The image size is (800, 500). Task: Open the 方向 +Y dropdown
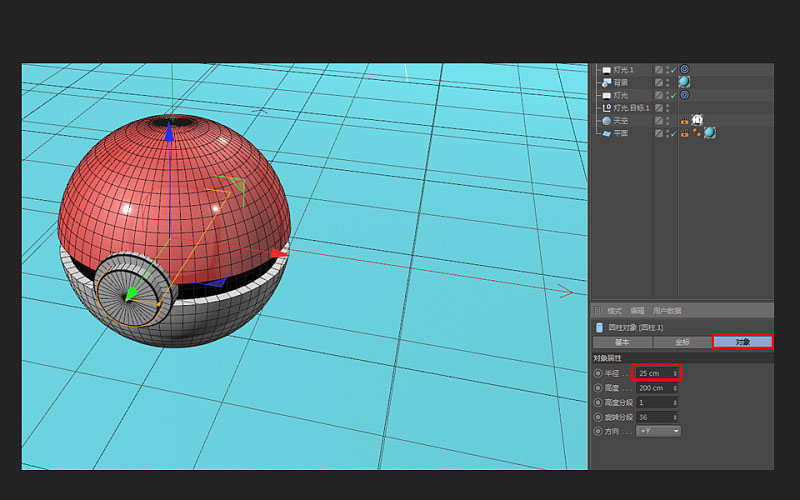[658, 431]
